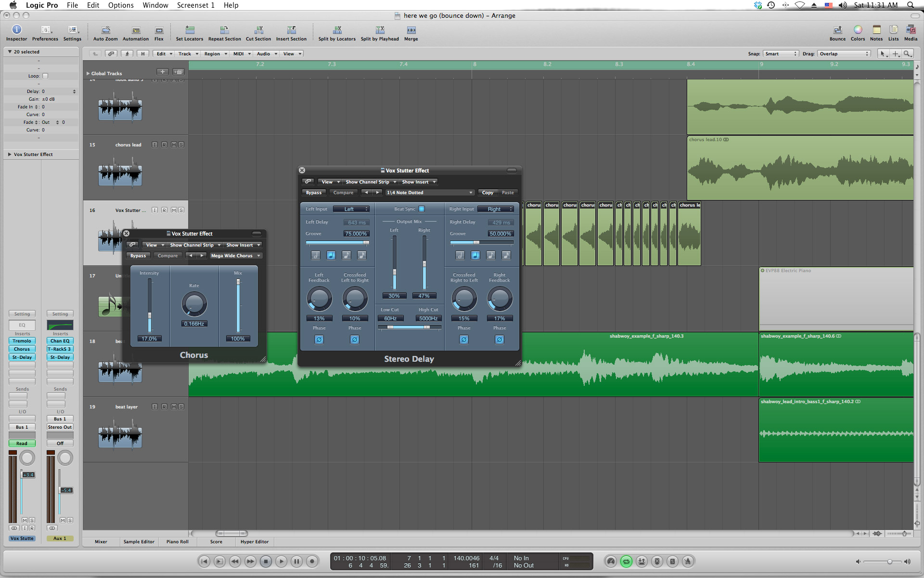Viewport: 924px width, 578px height.
Task: Toggle the Automation toolbar icon
Action: click(x=136, y=30)
